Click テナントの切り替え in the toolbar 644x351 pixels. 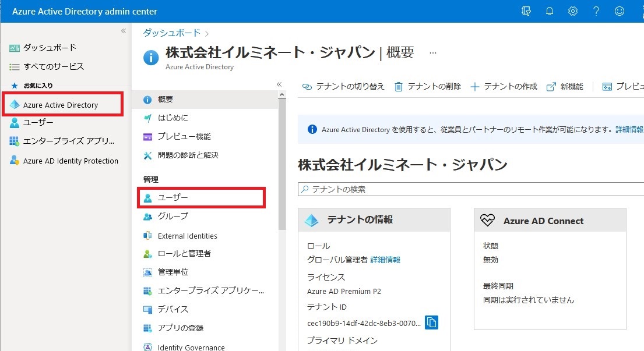pos(343,86)
